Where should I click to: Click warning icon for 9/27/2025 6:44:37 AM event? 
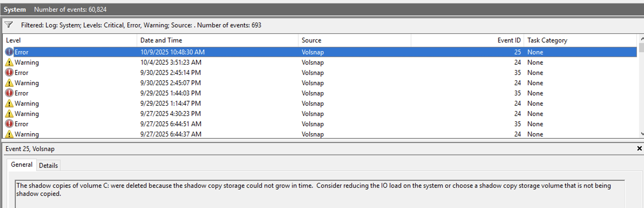tap(9, 134)
